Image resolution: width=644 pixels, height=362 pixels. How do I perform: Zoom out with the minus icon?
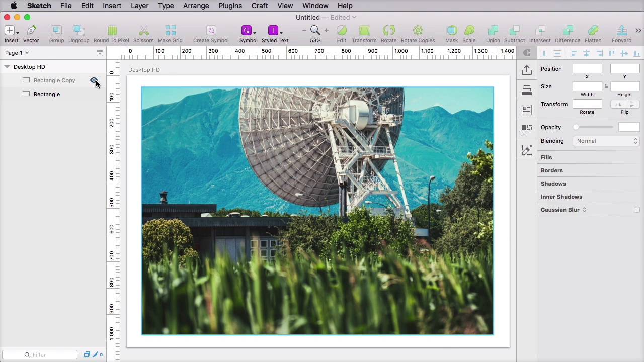coord(304,31)
